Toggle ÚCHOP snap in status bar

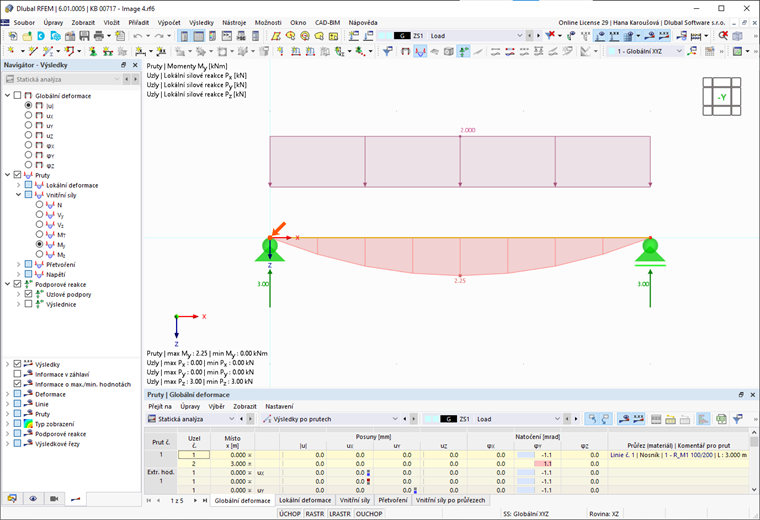pos(290,514)
